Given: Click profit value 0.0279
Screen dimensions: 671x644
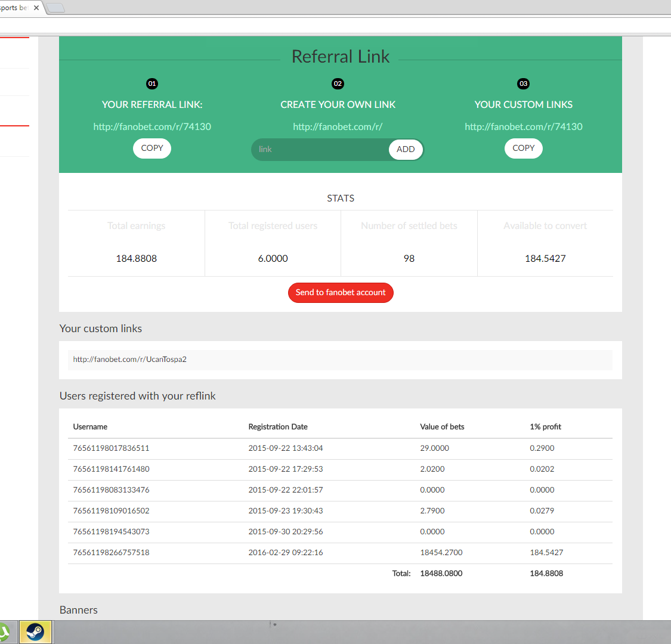Looking at the screenshot, I should pyautogui.click(x=542, y=510).
